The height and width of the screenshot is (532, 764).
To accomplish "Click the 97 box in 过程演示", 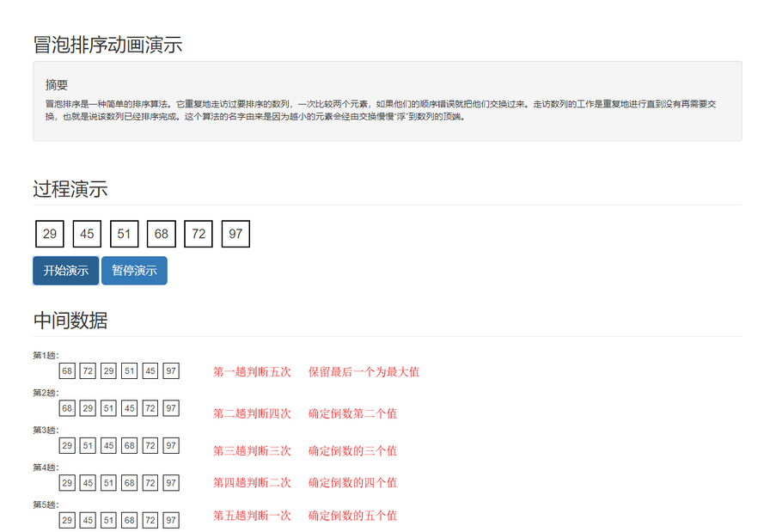I will pos(235,235).
